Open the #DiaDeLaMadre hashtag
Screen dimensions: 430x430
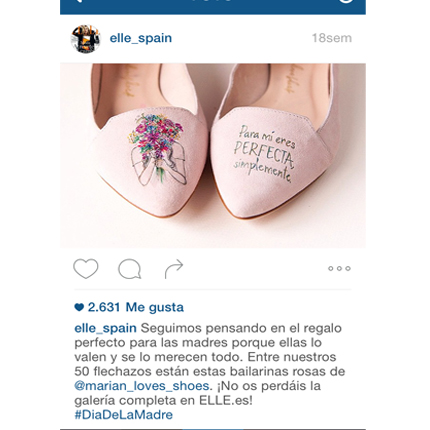pyautogui.click(x=124, y=415)
